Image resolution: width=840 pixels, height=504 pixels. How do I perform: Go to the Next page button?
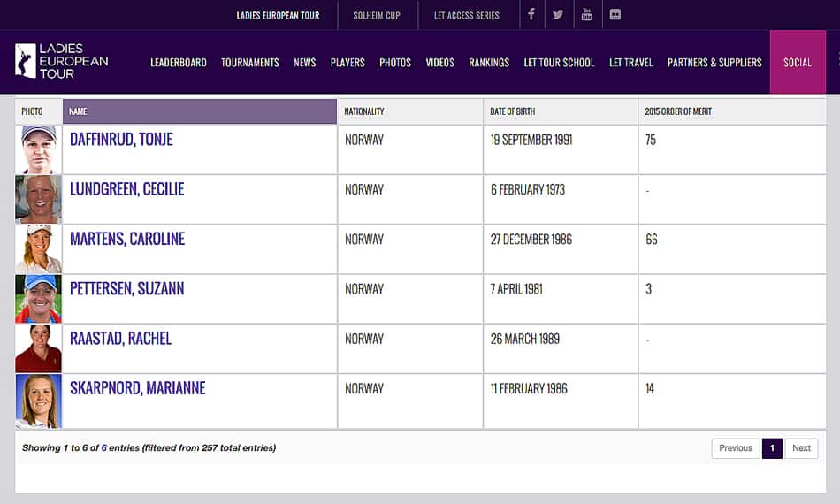click(801, 448)
